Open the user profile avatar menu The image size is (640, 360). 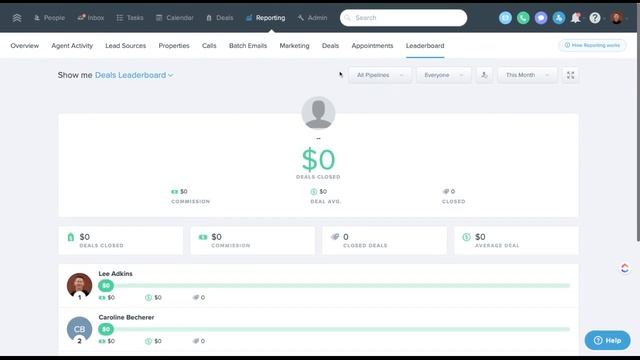click(616, 18)
